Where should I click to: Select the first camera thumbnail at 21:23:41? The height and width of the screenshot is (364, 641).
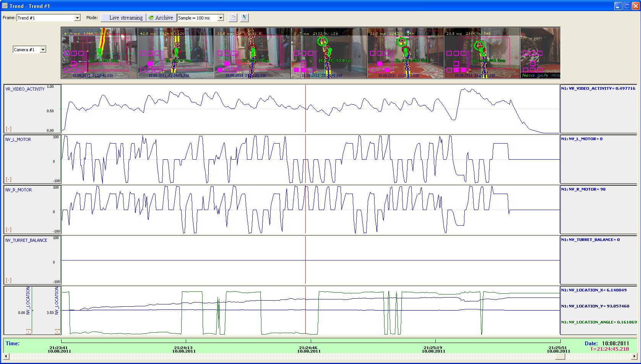pyautogui.click(x=99, y=53)
